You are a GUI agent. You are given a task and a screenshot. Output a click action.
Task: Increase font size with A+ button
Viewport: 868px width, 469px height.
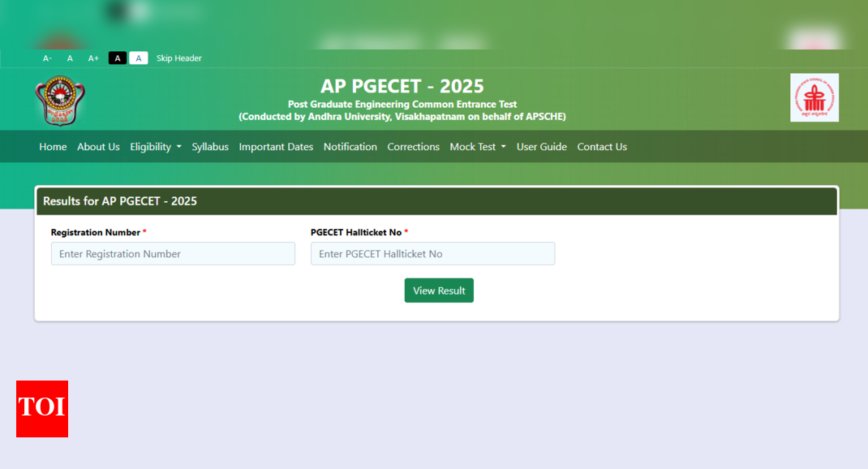[x=93, y=58]
